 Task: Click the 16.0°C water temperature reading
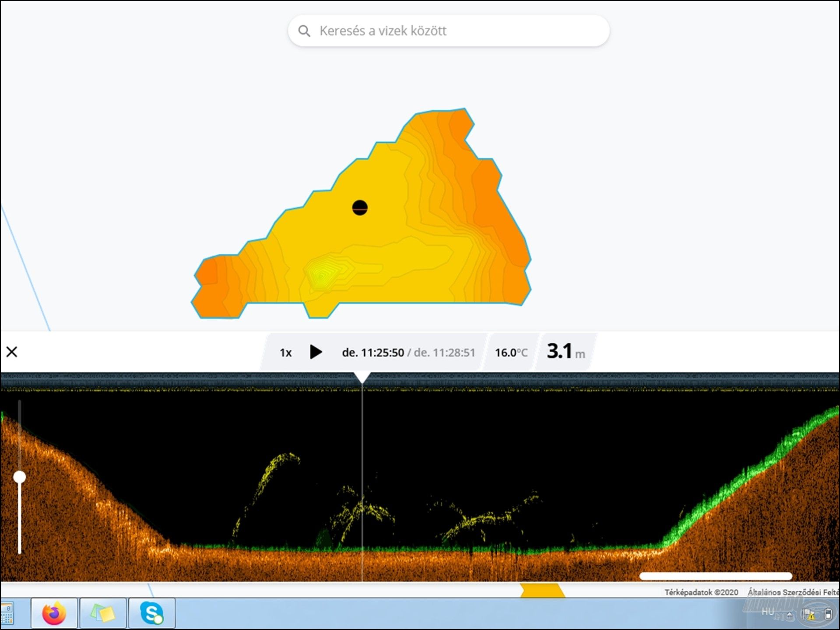point(511,353)
